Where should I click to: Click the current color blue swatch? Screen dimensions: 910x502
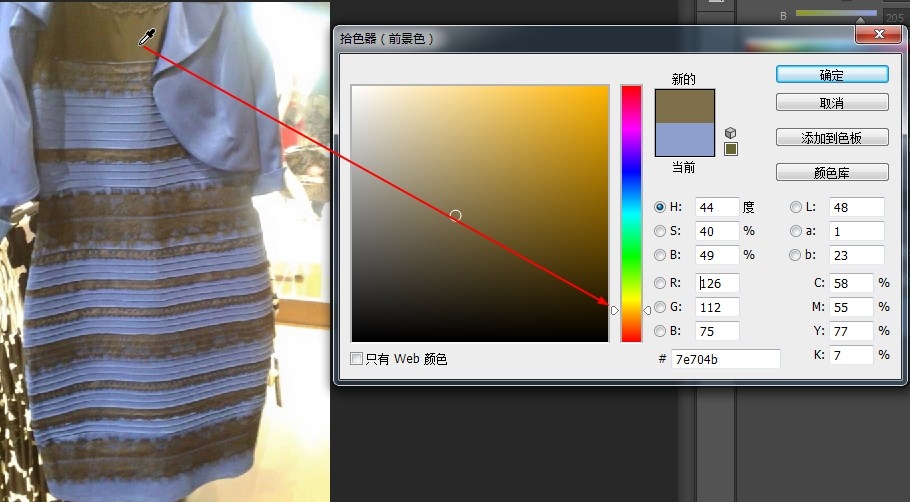point(685,139)
